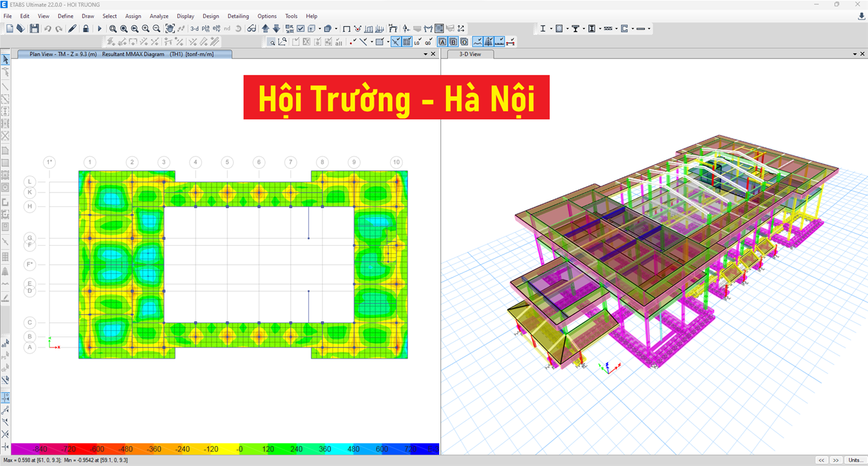Zoom in one step using the magnifier icon

[146, 28]
